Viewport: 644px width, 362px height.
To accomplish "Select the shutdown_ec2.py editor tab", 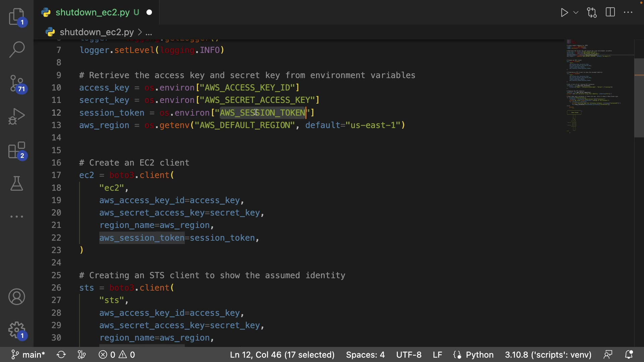I will point(93,13).
